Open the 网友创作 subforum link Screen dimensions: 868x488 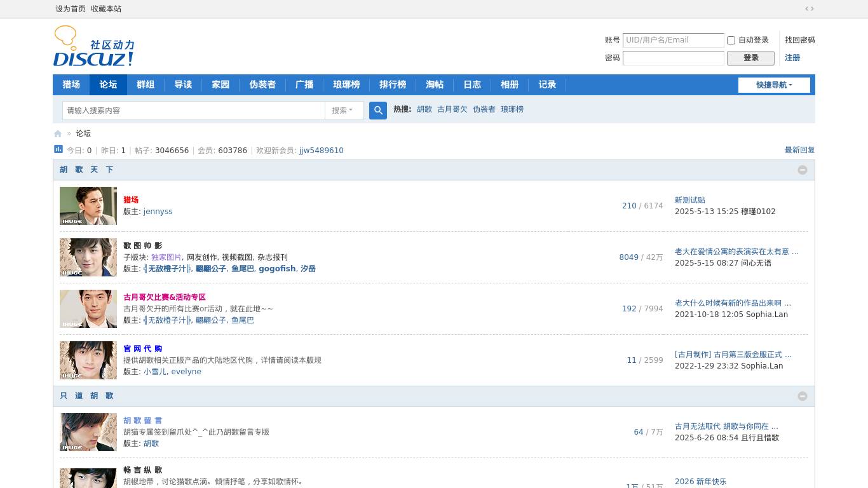coord(202,257)
